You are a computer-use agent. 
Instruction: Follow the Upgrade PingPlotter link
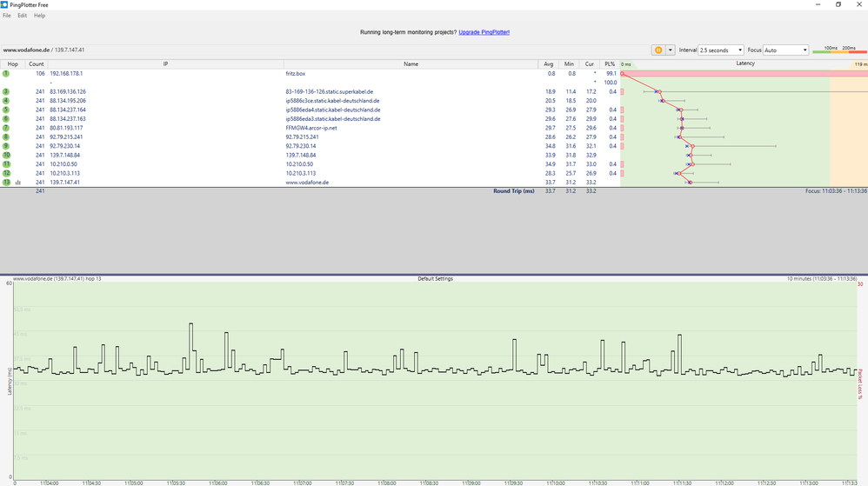[x=484, y=32]
